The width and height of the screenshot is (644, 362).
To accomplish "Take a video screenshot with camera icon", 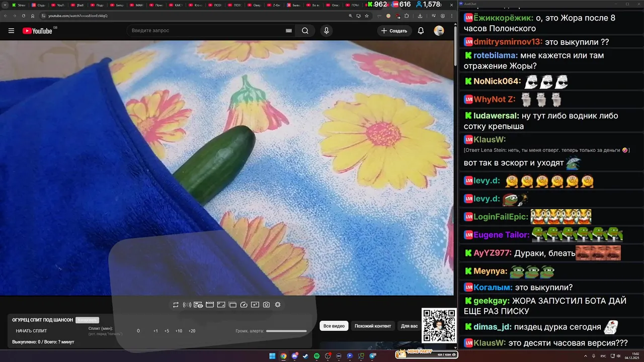I will point(266,305).
